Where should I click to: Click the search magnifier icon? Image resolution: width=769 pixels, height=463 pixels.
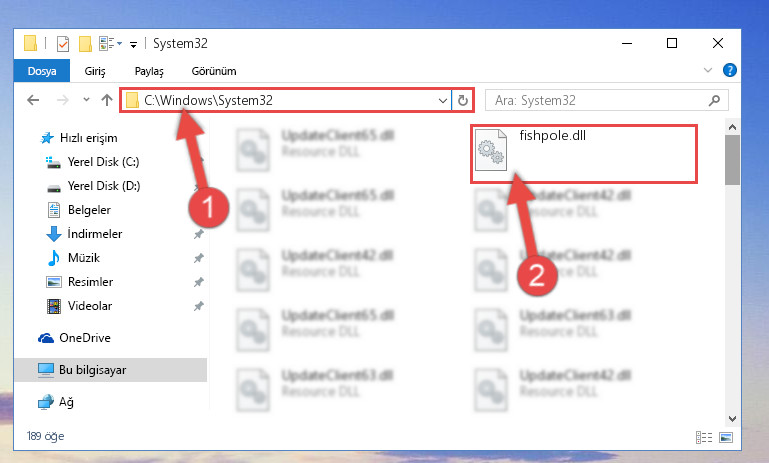click(x=714, y=101)
